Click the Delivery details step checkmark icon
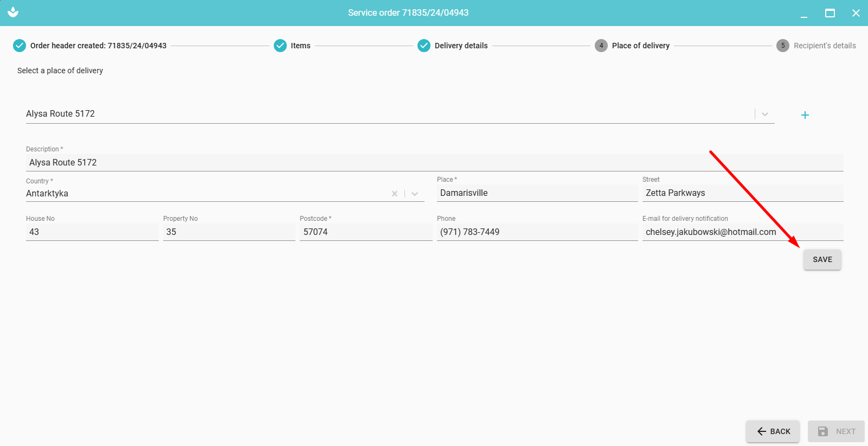Viewport: 868px width, 446px height. (x=424, y=46)
